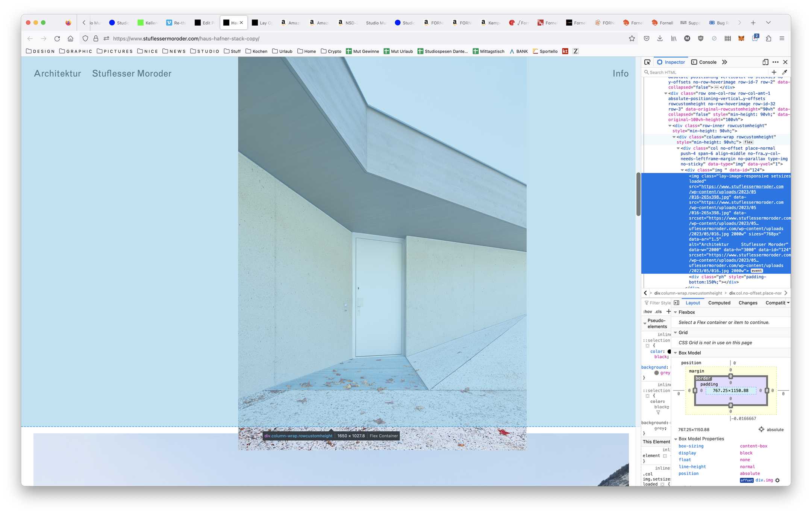Open Firefox downloads arrow icon
This screenshot has height=514, width=812.
[x=660, y=38]
